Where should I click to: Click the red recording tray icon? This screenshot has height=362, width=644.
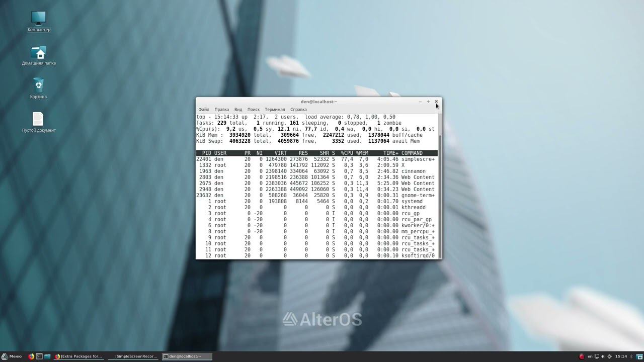pos(582,356)
